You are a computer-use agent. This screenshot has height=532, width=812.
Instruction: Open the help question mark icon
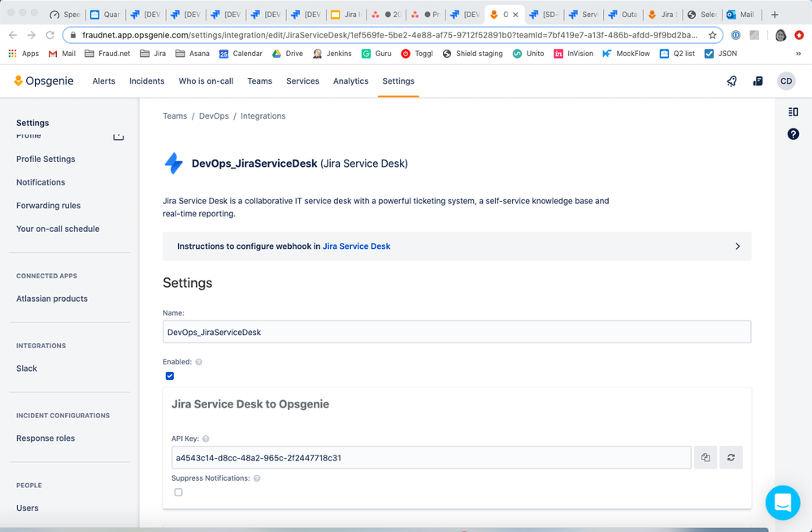792,134
